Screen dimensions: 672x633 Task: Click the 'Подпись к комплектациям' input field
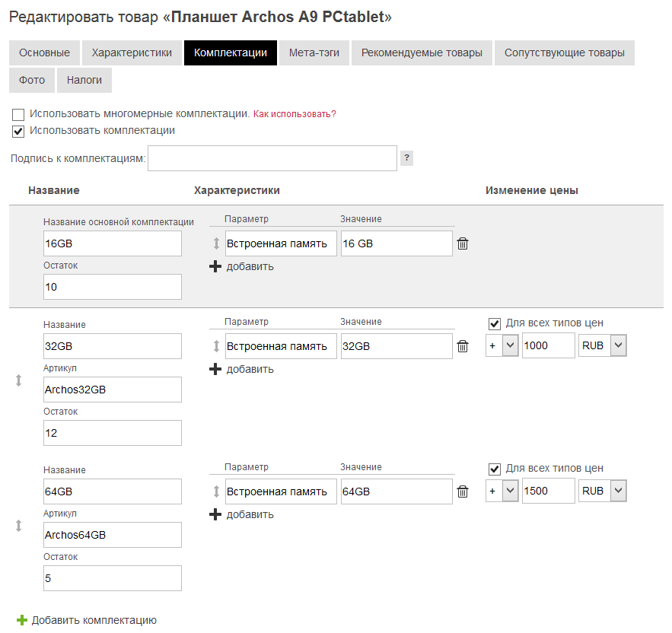272,158
